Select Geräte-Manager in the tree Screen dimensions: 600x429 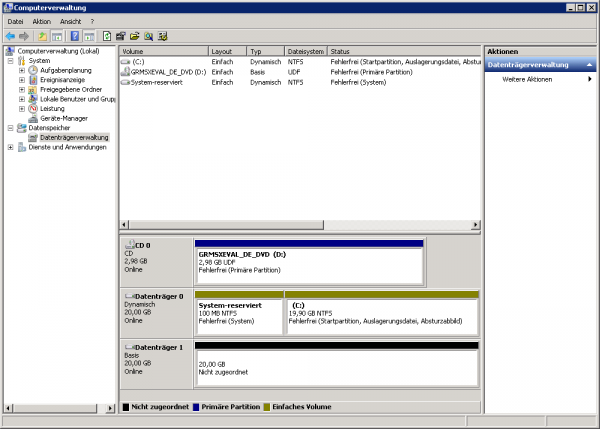(x=64, y=118)
